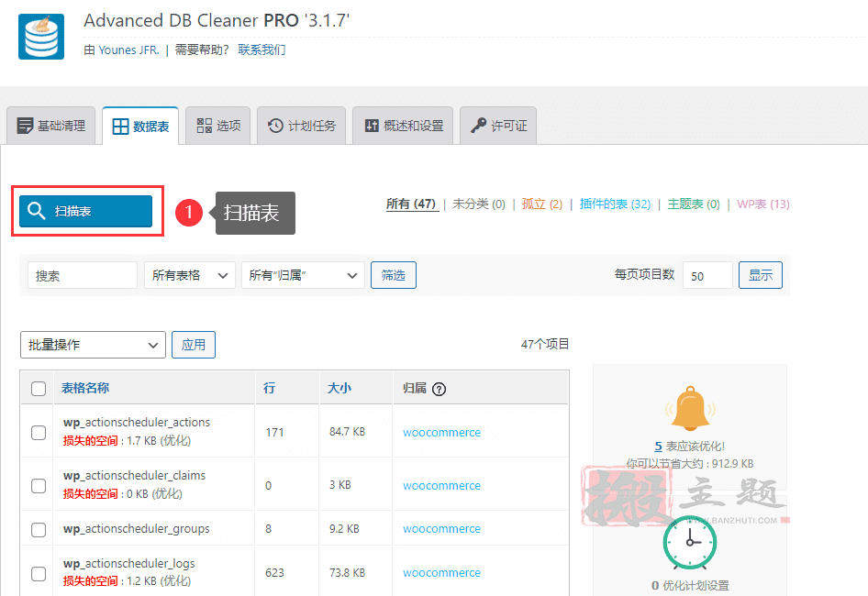Click the 623 rows cell
Screen dimensions: 868x596
274,573
